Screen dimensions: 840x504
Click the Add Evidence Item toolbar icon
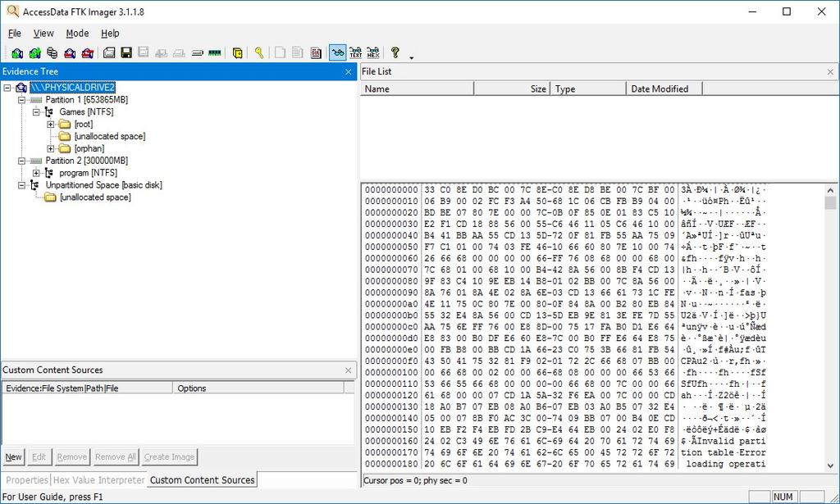[x=17, y=52]
